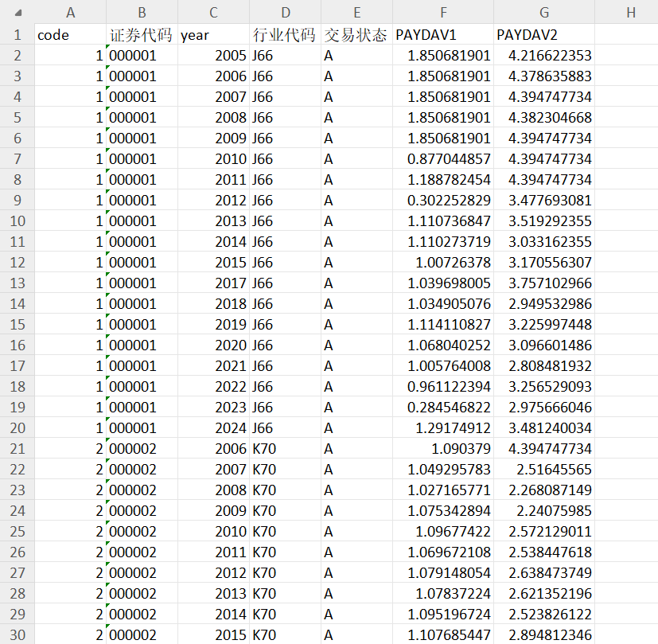Click year cell 2017 in row 13

pyautogui.click(x=213, y=283)
